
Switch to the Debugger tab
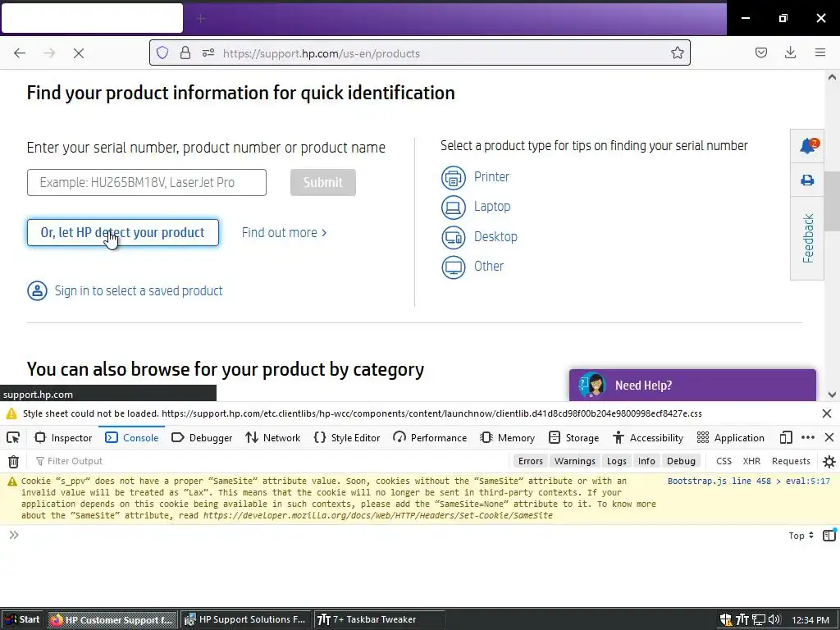[x=202, y=438]
